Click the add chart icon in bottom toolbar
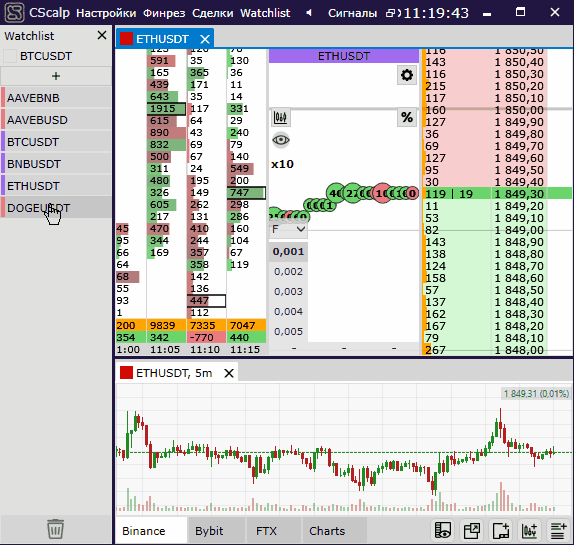The image size is (574, 545). pyautogui.click(x=529, y=530)
